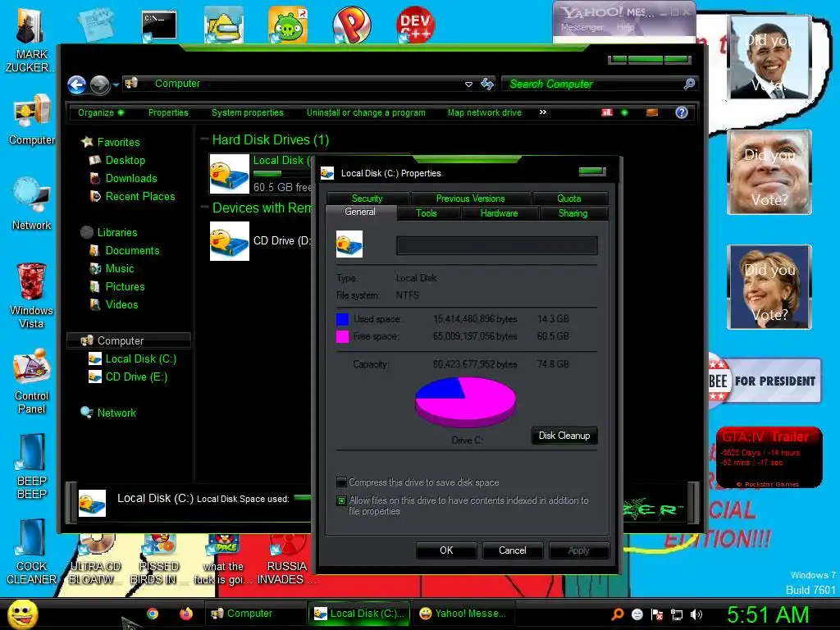
Task: Click Uninstall or change a program
Action: (366, 112)
